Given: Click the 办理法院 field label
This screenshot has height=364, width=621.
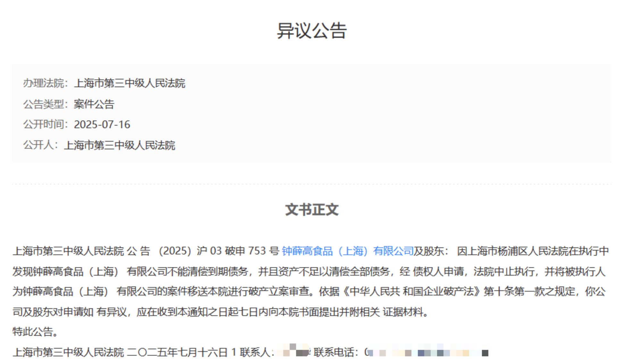Looking at the screenshot, I should point(46,83).
